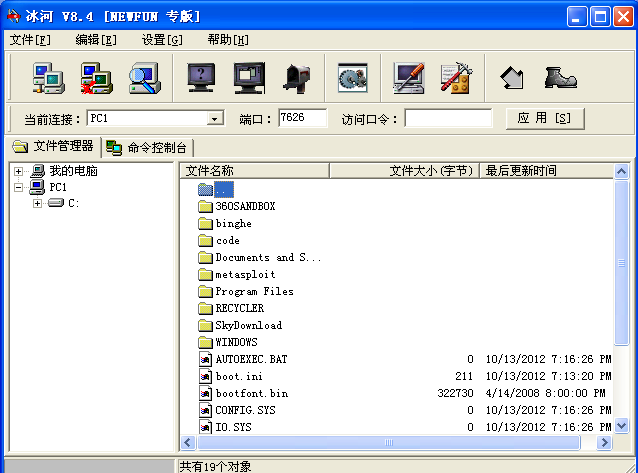Click the horizontal scrollbar thumb
This screenshot has height=473, width=638.
point(389,442)
